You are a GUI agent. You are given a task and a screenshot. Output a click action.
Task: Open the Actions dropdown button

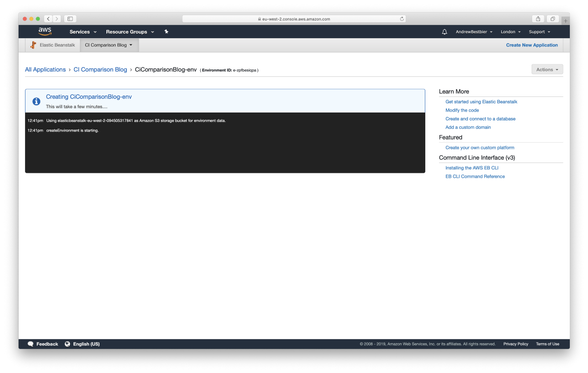click(547, 70)
